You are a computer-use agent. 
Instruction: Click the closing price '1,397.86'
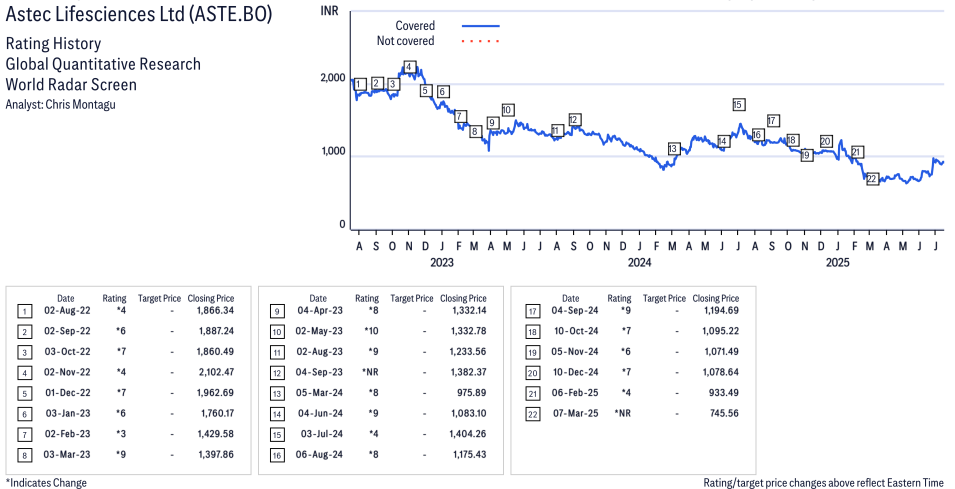(215, 455)
